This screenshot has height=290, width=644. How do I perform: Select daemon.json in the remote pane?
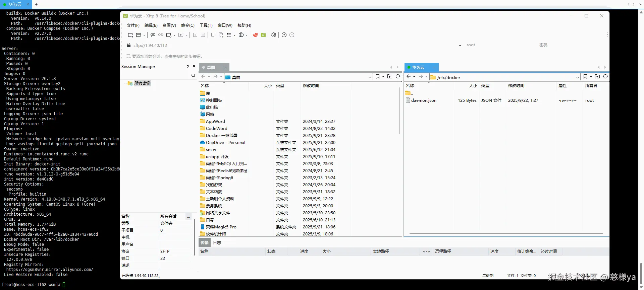pyautogui.click(x=424, y=100)
